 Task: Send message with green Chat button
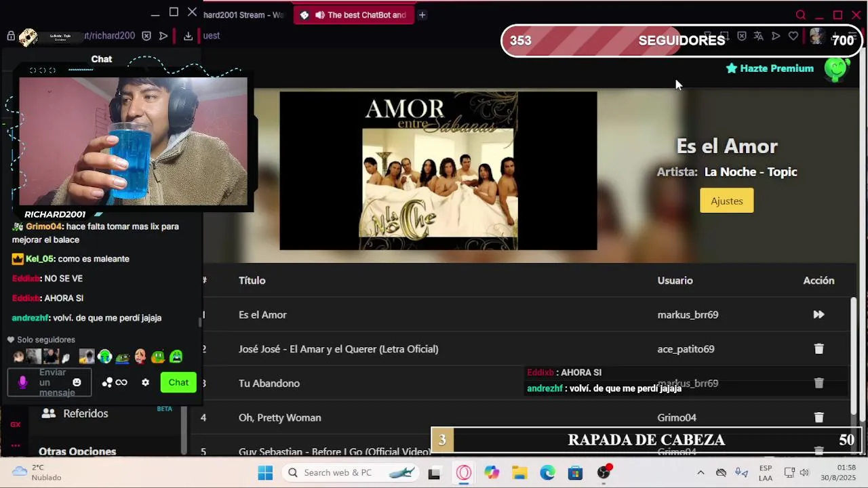pyautogui.click(x=178, y=382)
